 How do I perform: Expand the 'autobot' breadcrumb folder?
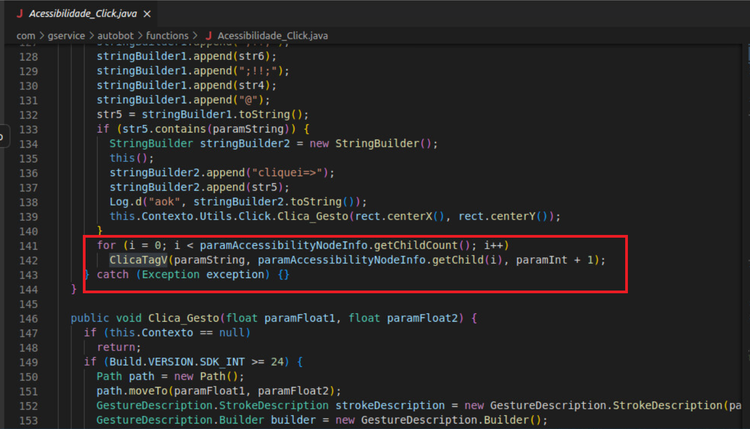tap(125, 36)
